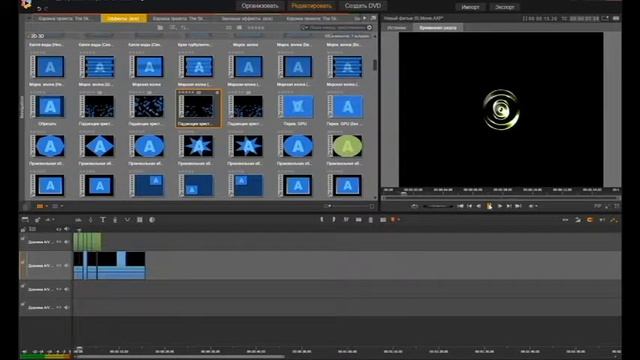Select the green ellipse effect thumbnail
This screenshot has width=640, height=360.
coord(347,146)
